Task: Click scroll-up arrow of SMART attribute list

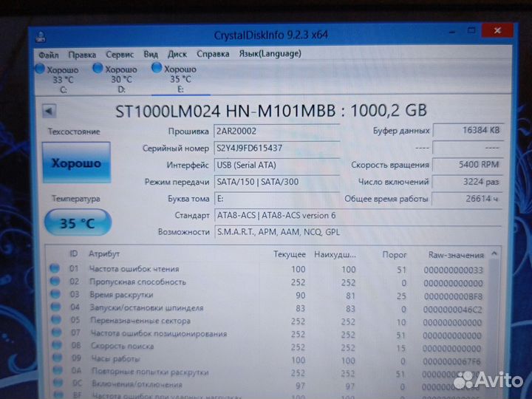Action: tap(494, 253)
